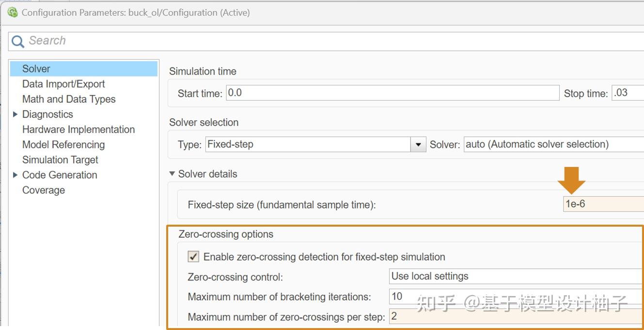Click the 'Zero-crossing control:' label
Image resolution: width=644 pixels, height=330 pixels.
point(235,277)
